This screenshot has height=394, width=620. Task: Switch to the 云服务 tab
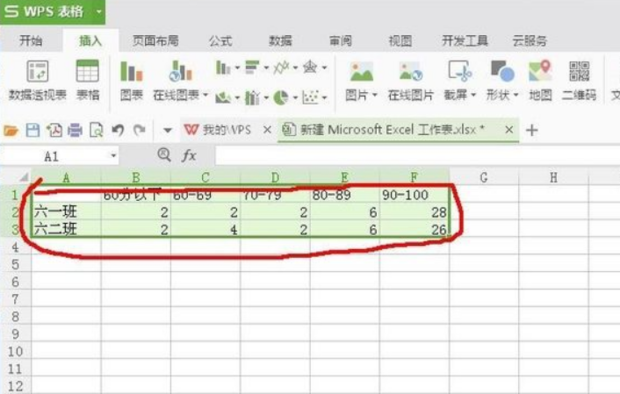530,40
